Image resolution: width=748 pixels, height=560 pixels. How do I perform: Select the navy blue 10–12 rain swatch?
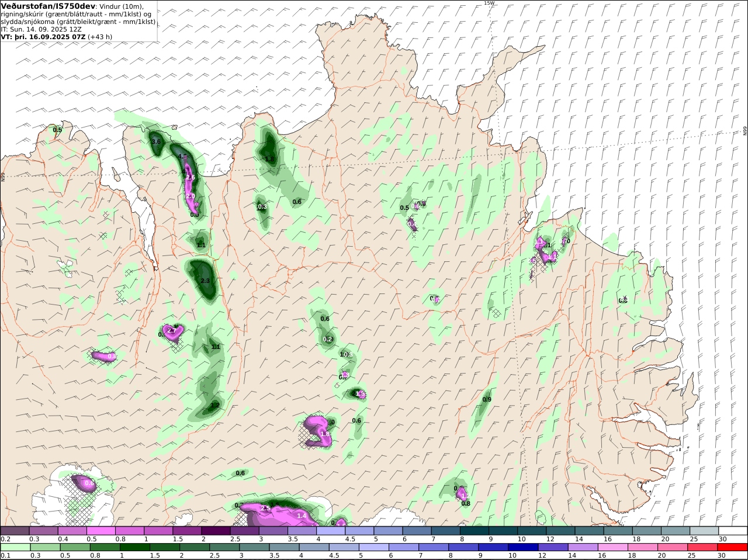coord(523,547)
